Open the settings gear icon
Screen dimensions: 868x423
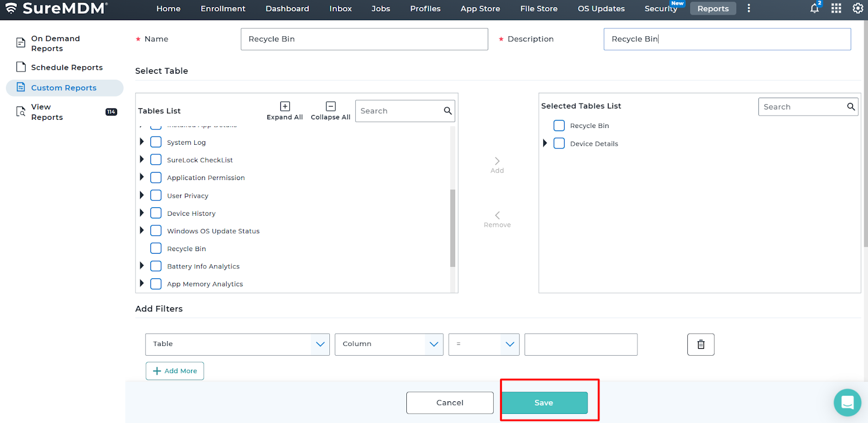tap(858, 9)
